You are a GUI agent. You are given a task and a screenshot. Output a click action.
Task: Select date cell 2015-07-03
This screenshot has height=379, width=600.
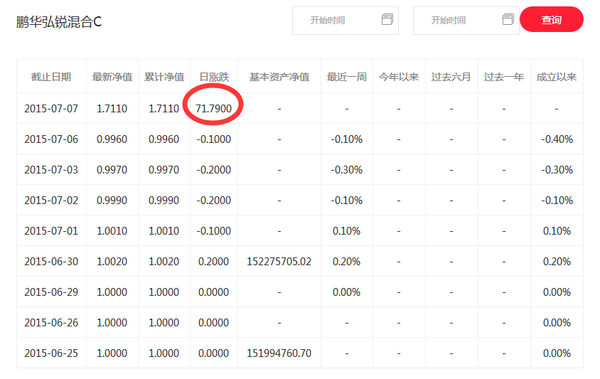click(51, 170)
